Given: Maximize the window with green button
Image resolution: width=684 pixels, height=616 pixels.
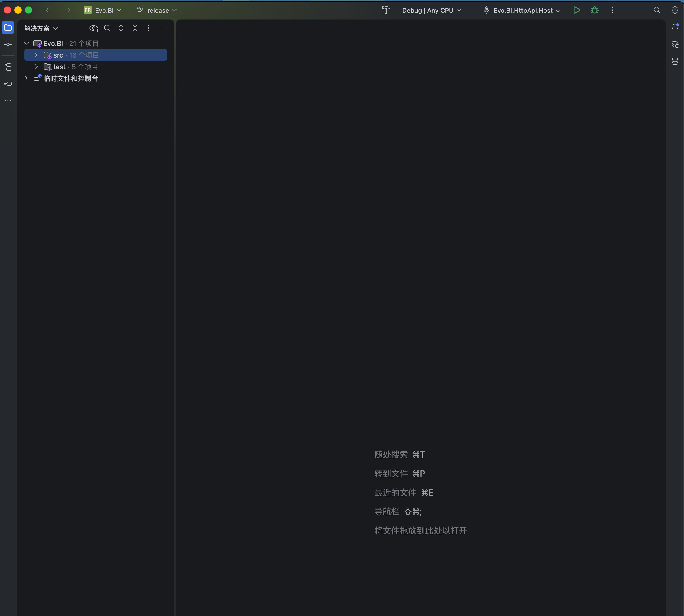Looking at the screenshot, I should coord(29,10).
